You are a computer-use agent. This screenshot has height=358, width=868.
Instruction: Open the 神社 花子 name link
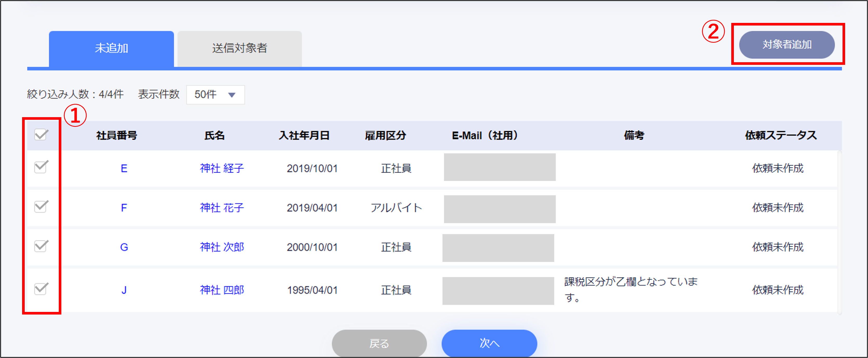pyautogui.click(x=222, y=208)
